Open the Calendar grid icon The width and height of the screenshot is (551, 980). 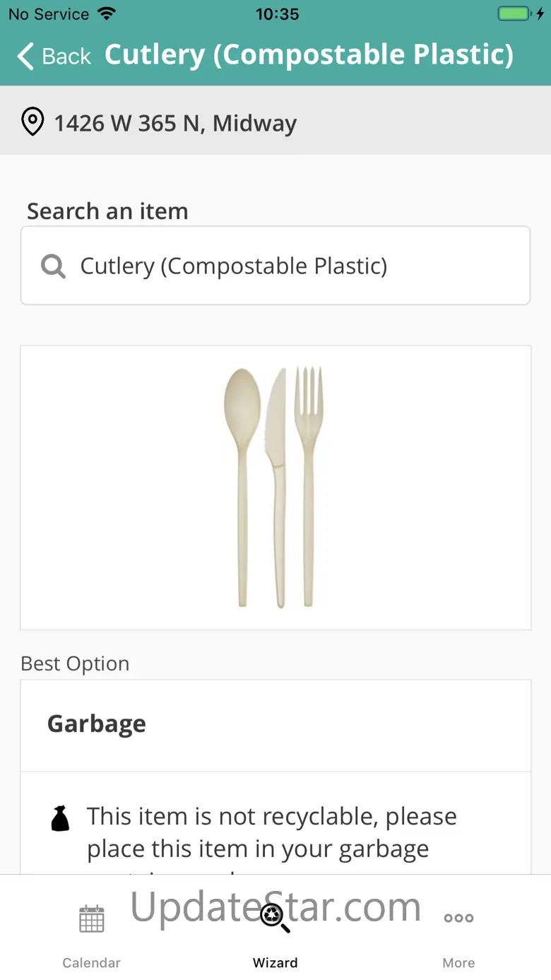pyautogui.click(x=91, y=919)
